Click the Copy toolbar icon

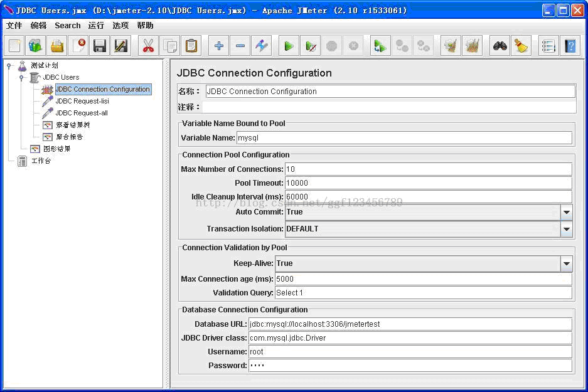[169, 46]
